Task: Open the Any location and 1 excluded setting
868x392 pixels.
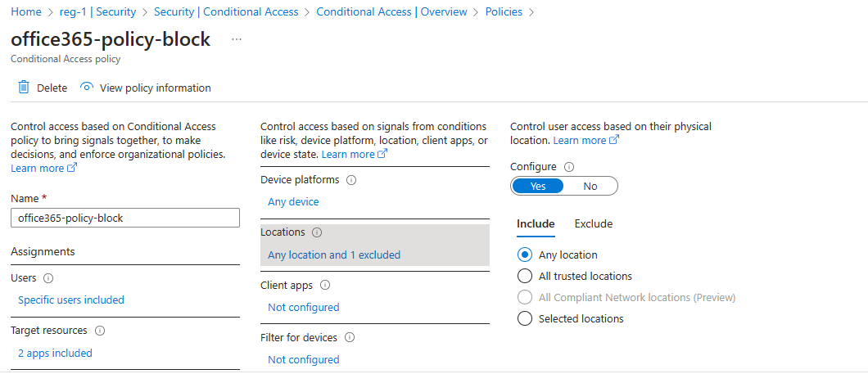Action: 334,255
